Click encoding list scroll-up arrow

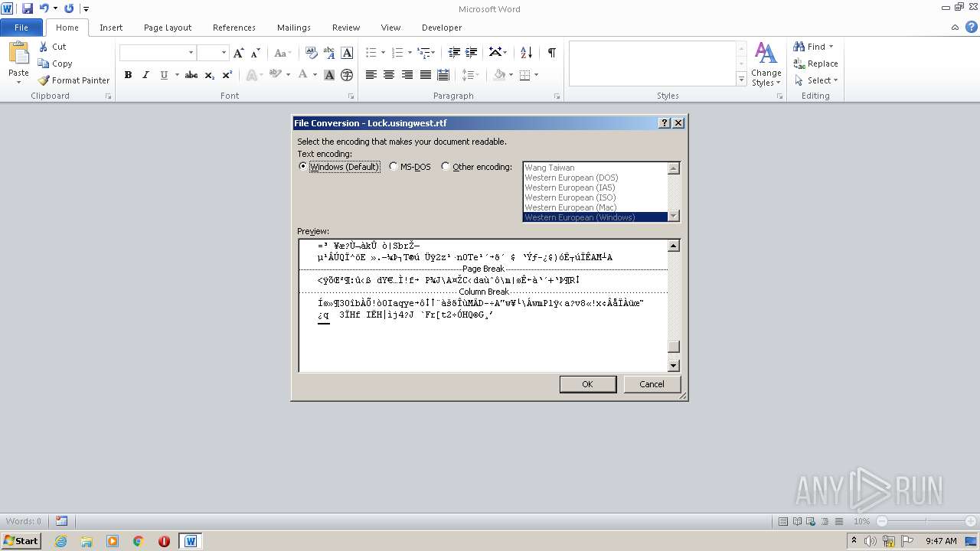(x=674, y=168)
